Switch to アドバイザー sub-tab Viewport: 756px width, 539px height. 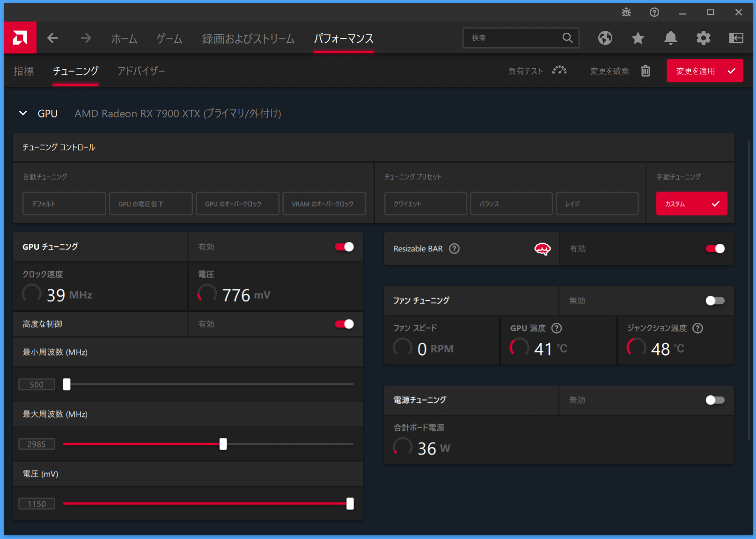(141, 71)
